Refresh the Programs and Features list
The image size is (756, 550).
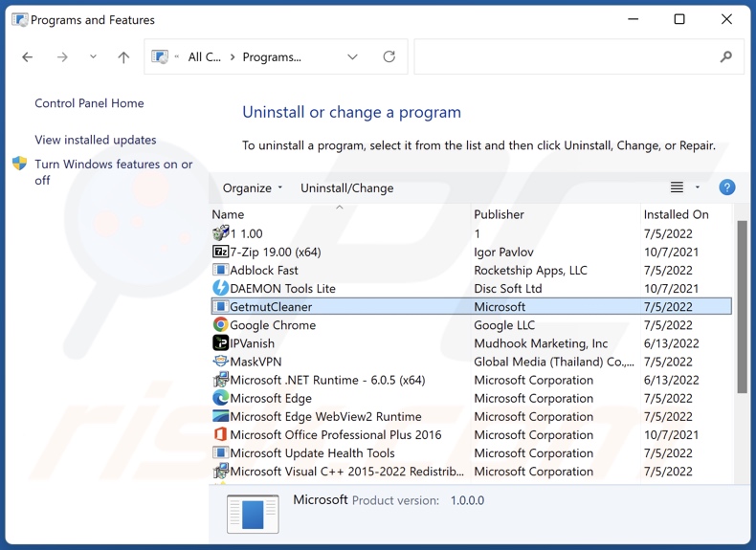(389, 56)
